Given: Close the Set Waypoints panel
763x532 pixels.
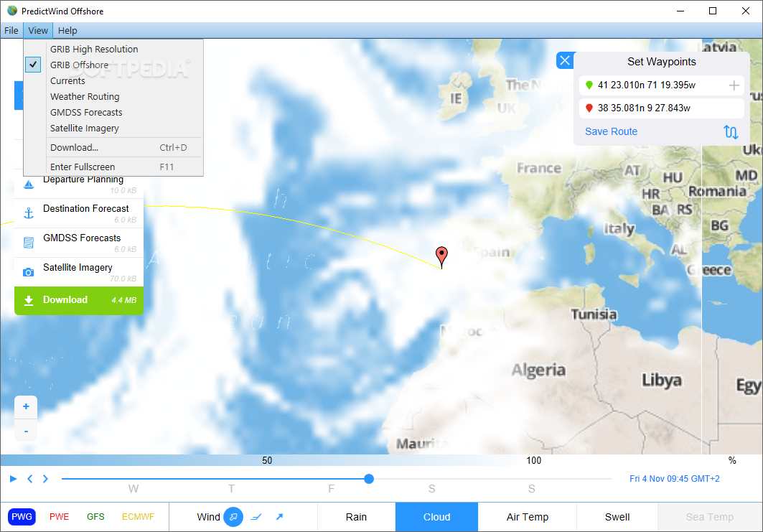Looking at the screenshot, I should (564, 60).
